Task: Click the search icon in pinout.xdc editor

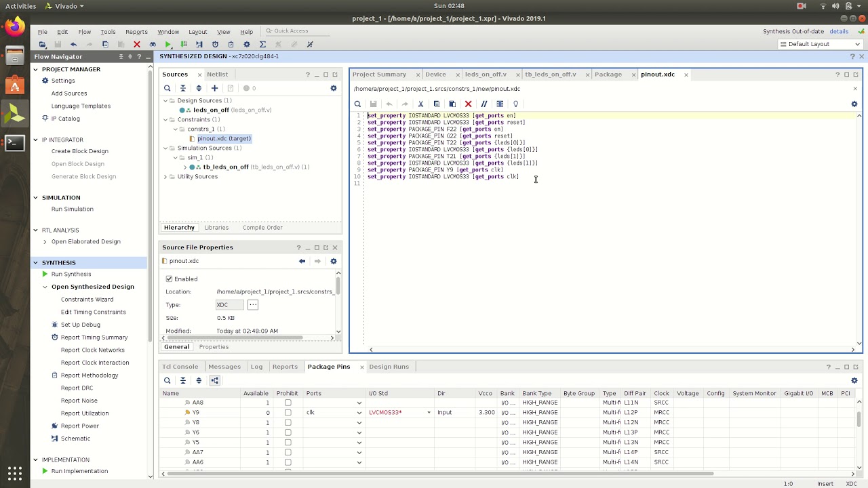Action: 357,104
